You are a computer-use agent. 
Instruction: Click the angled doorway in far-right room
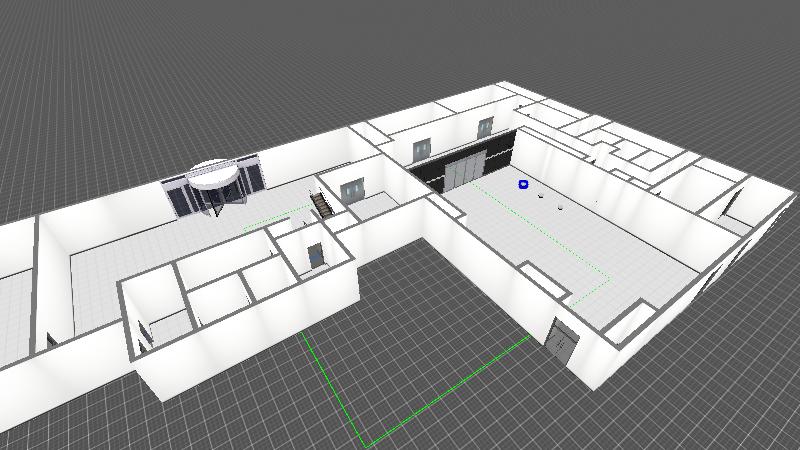coord(733,203)
